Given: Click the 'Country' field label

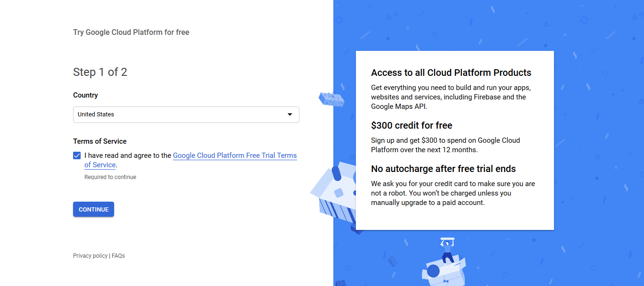Looking at the screenshot, I should pyautogui.click(x=85, y=95).
